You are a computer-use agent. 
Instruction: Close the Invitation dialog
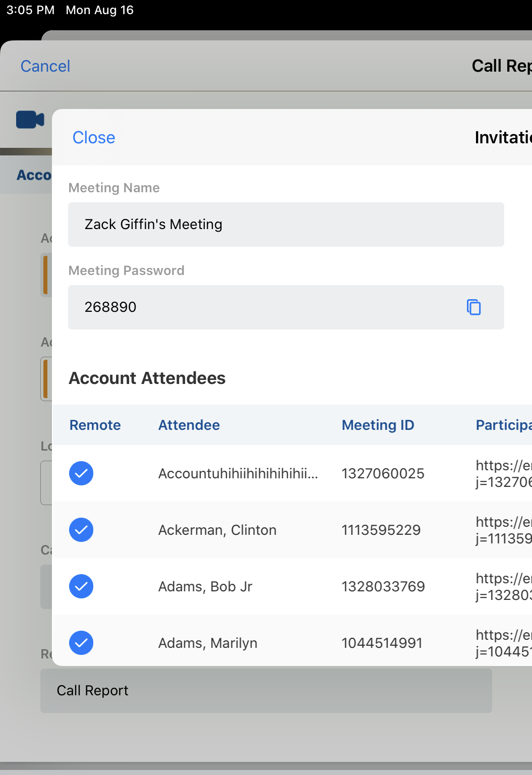pyautogui.click(x=94, y=137)
